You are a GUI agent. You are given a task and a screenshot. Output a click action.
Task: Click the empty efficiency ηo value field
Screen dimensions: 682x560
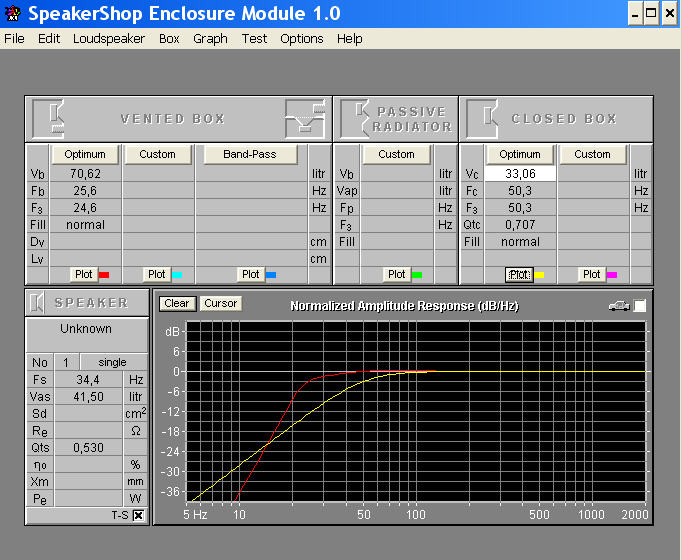pos(88,464)
